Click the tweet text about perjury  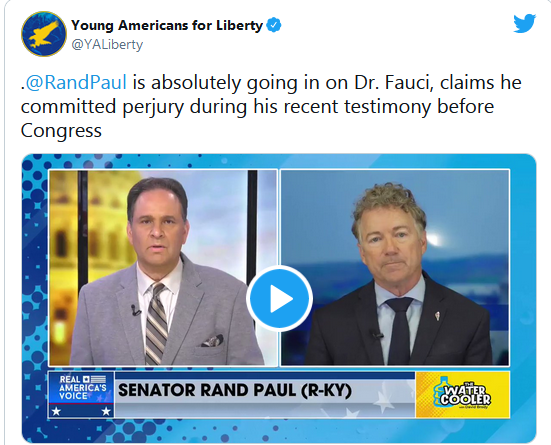click(271, 107)
